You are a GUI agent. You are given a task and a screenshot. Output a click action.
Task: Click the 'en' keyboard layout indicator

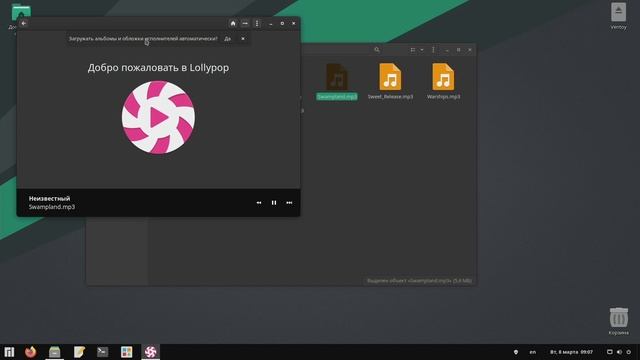[x=533, y=352]
